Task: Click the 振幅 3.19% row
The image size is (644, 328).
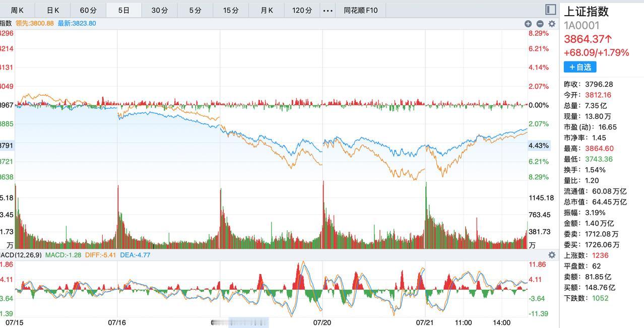Action: tap(585, 213)
